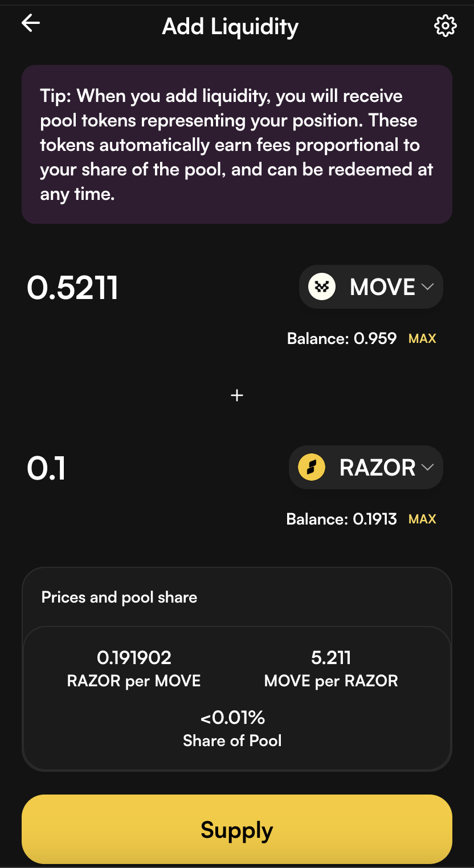Click the RAZOR token name label
Screen dimensions: 474x868
click(x=377, y=468)
